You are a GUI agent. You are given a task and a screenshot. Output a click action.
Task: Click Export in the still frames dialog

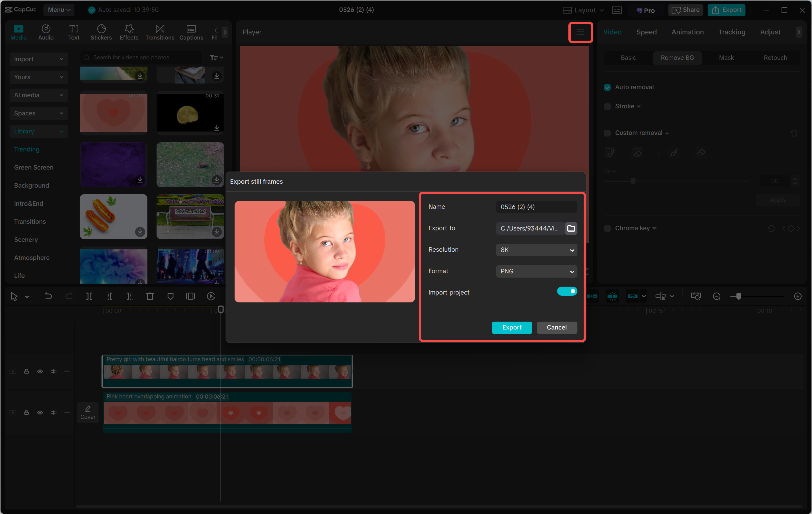click(511, 327)
